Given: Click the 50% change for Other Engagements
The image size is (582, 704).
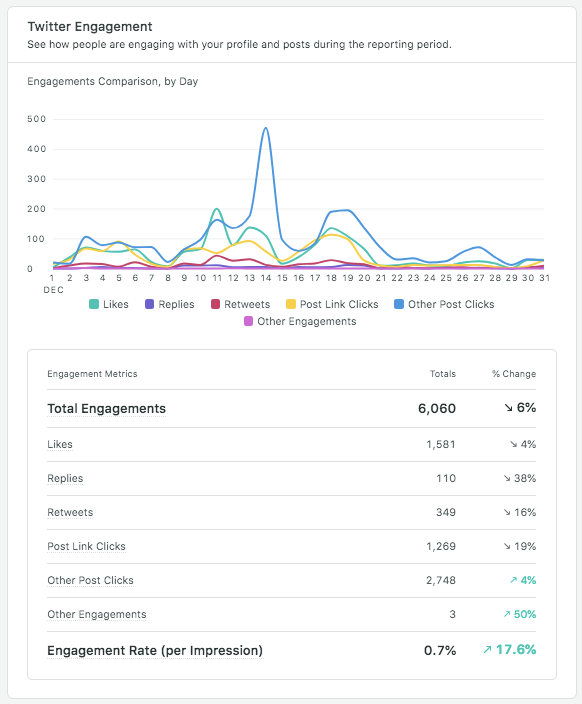Looking at the screenshot, I should 525,614.
